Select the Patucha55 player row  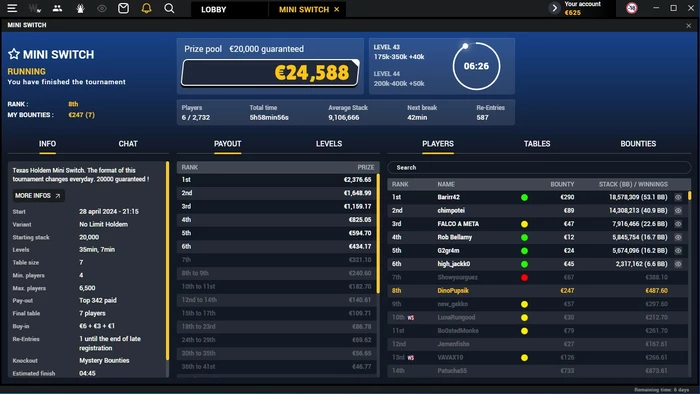click(538, 371)
